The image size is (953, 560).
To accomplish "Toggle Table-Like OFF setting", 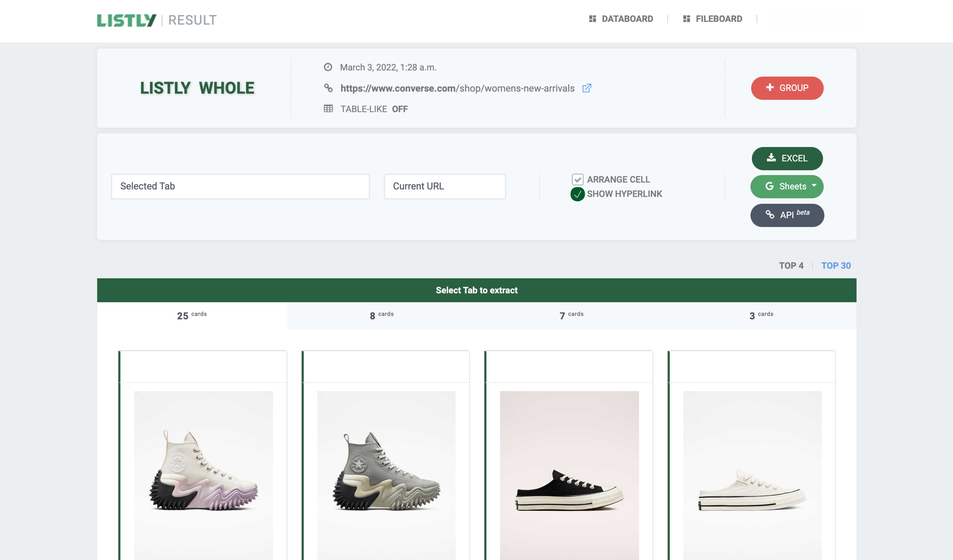I will tap(399, 109).
